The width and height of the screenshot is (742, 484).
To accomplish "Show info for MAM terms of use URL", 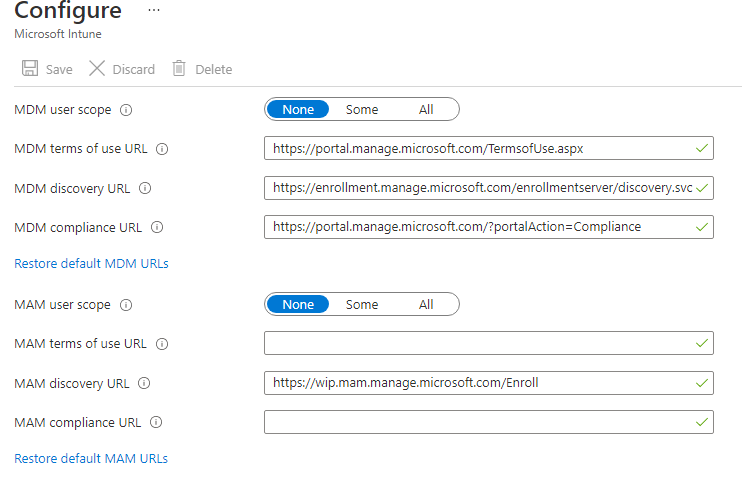I will (162, 344).
